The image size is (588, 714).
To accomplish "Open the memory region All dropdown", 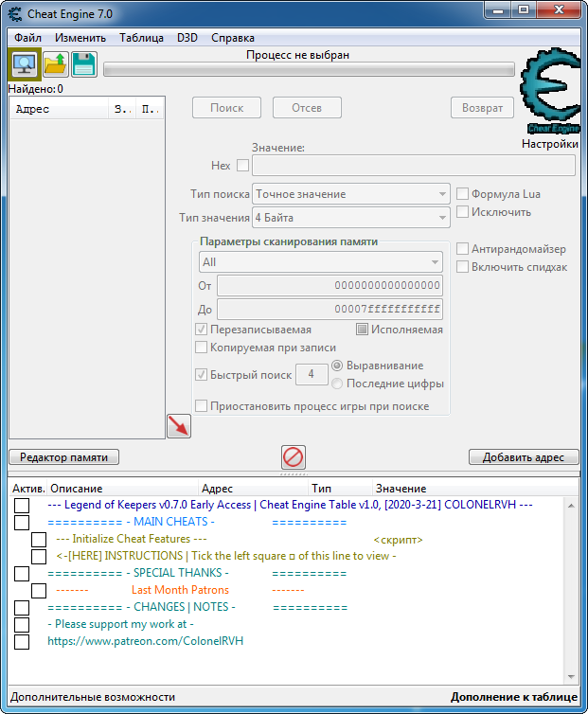I will coord(321,262).
